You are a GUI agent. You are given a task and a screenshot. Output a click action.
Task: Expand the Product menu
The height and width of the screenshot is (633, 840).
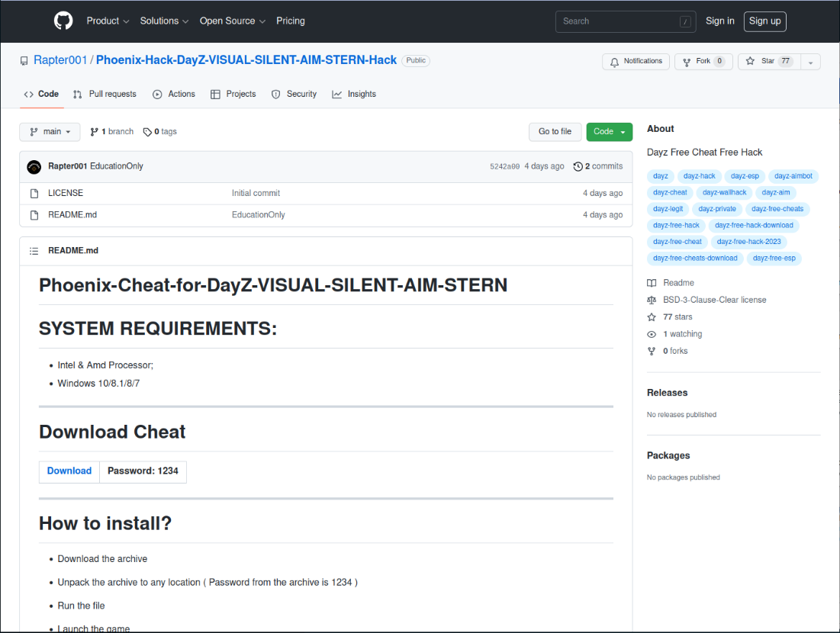point(108,21)
